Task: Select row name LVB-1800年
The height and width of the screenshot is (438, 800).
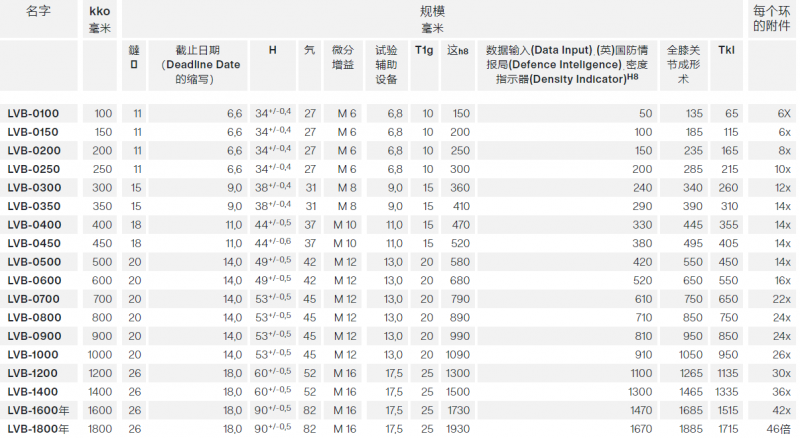Action: (x=38, y=429)
